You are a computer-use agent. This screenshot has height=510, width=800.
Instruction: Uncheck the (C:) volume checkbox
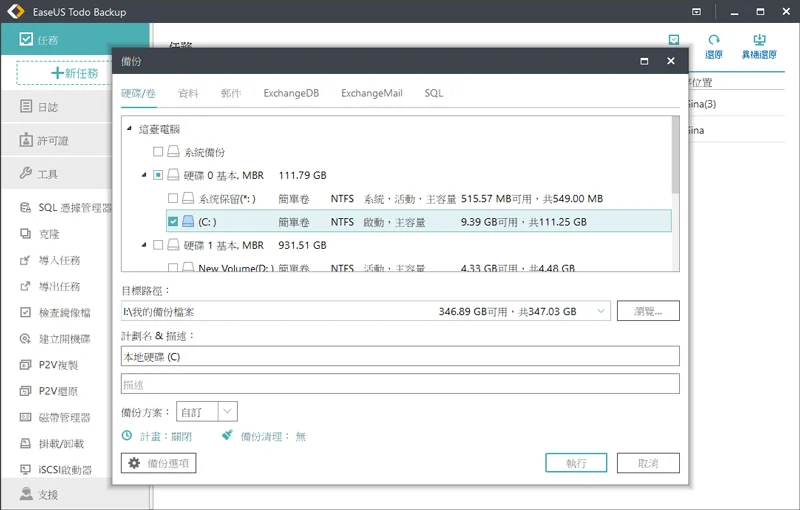[173, 221]
